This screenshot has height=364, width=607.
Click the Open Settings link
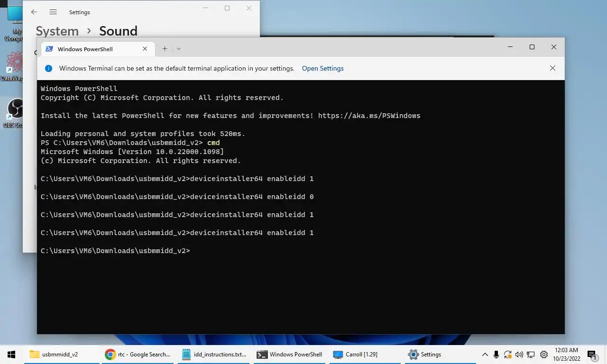tap(322, 68)
